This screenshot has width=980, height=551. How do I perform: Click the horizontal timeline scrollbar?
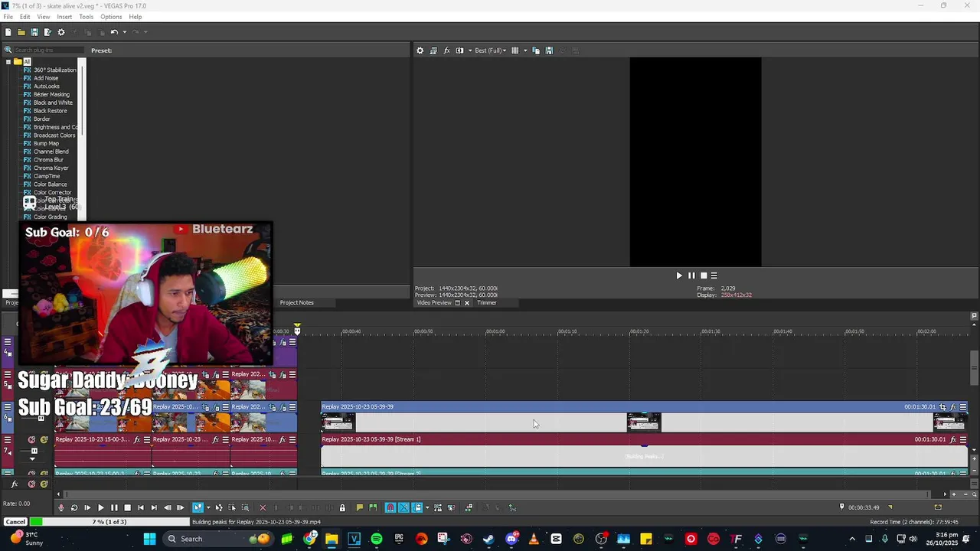(x=498, y=494)
